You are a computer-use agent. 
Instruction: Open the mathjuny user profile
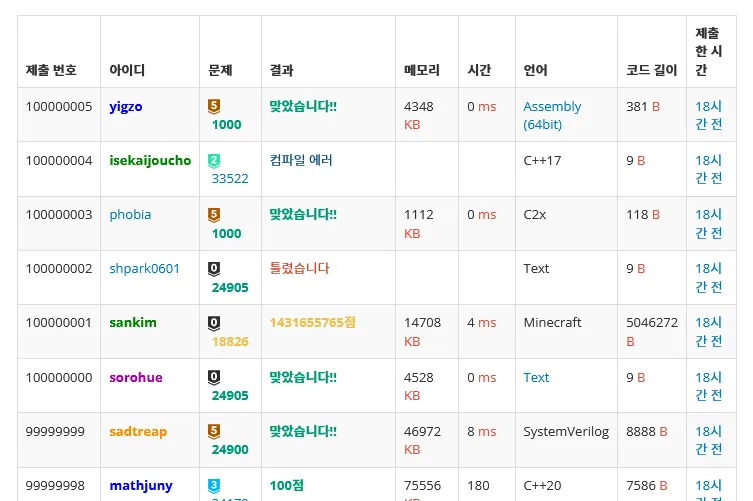(x=141, y=486)
